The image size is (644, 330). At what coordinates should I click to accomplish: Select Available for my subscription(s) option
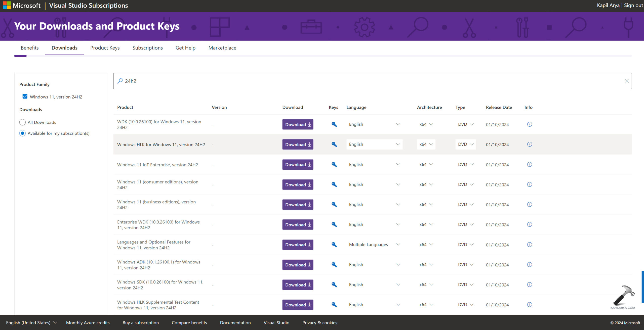[x=22, y=133]
